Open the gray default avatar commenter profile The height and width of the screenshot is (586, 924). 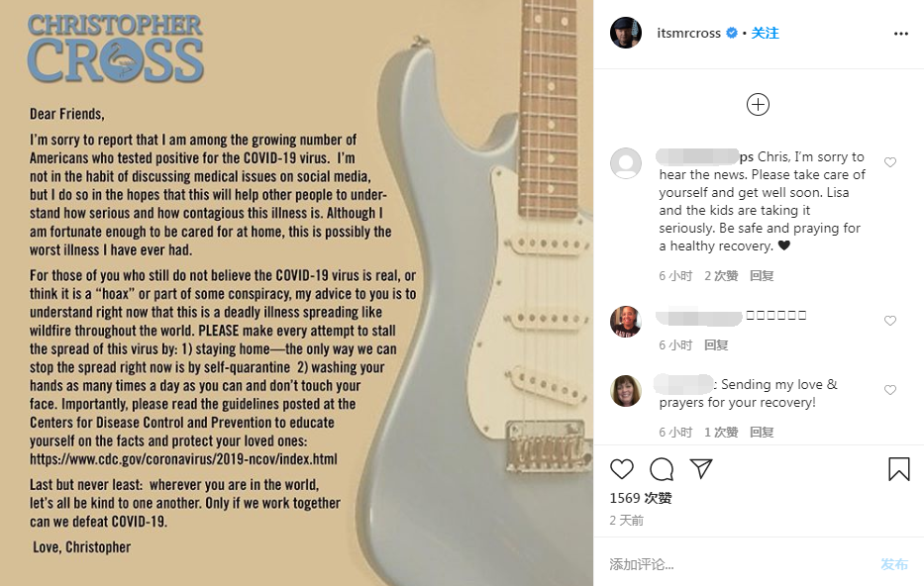tap(626, 163)
